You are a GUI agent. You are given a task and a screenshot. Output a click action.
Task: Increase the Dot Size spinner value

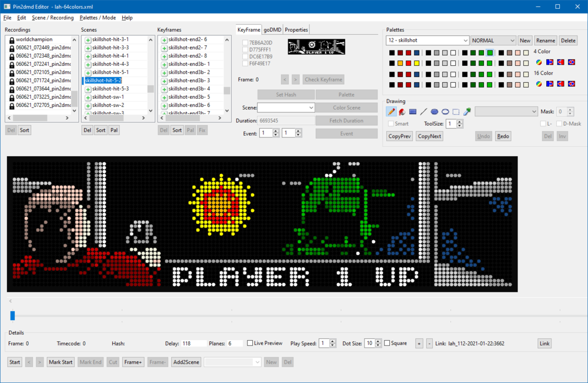[x=378, y=341]
